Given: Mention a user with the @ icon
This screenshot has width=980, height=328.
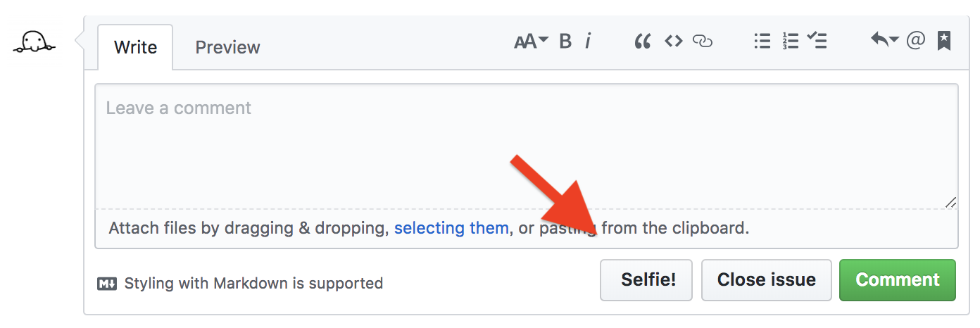Looking at the screenshot, I should pos(915,41).
